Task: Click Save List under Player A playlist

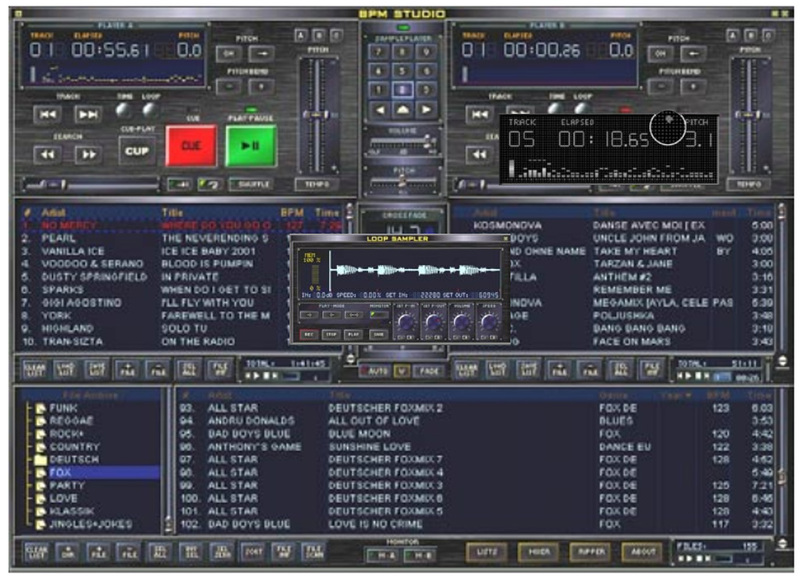Action: 96,369
